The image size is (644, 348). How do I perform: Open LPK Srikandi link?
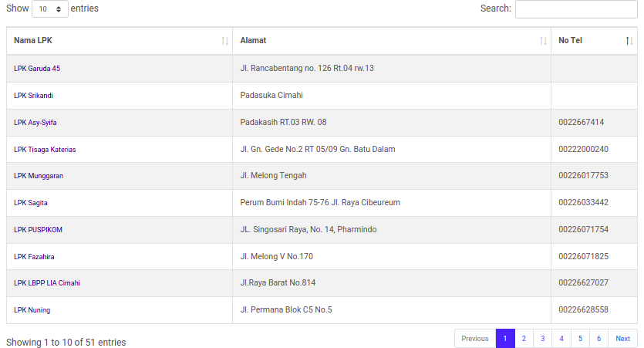[x=33, y=96]
